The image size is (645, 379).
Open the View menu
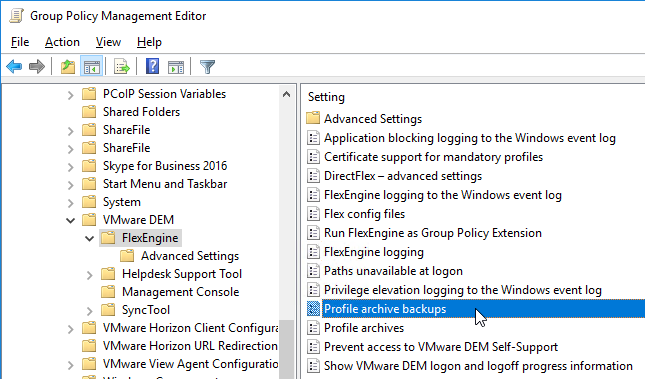pos(108,42)
